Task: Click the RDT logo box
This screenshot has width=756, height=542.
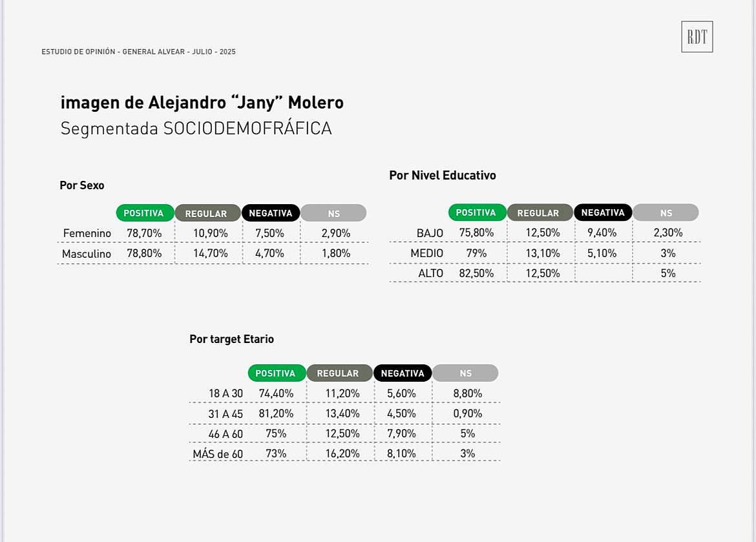Action: [x=697, y=37]
